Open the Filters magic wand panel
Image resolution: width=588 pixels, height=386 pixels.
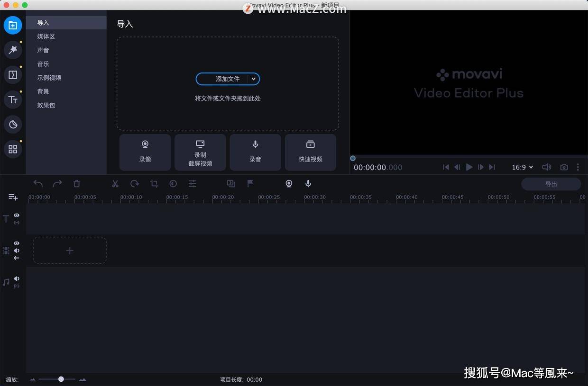click(x=13, y=50)
